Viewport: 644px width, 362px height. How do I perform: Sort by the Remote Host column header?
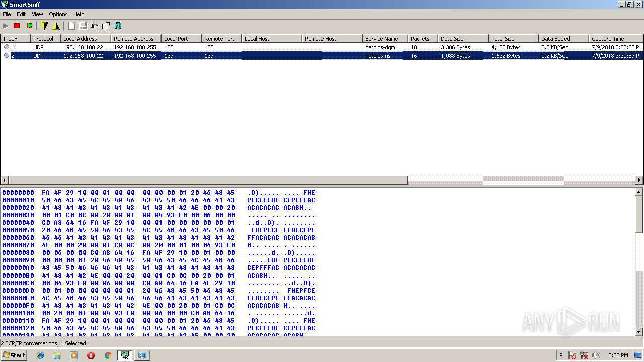pyautogui.click(x=332, y=39)
